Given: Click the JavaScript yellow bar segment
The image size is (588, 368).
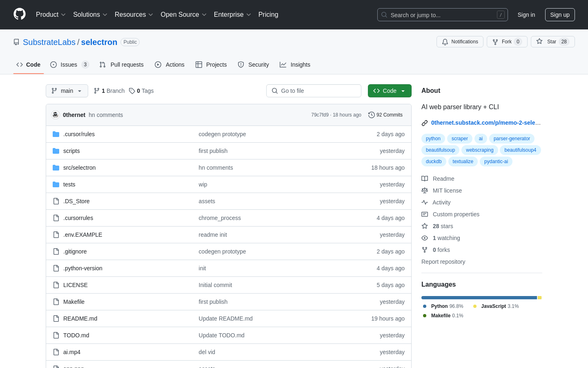Looking at the screenshot, I should click(539, 298).
